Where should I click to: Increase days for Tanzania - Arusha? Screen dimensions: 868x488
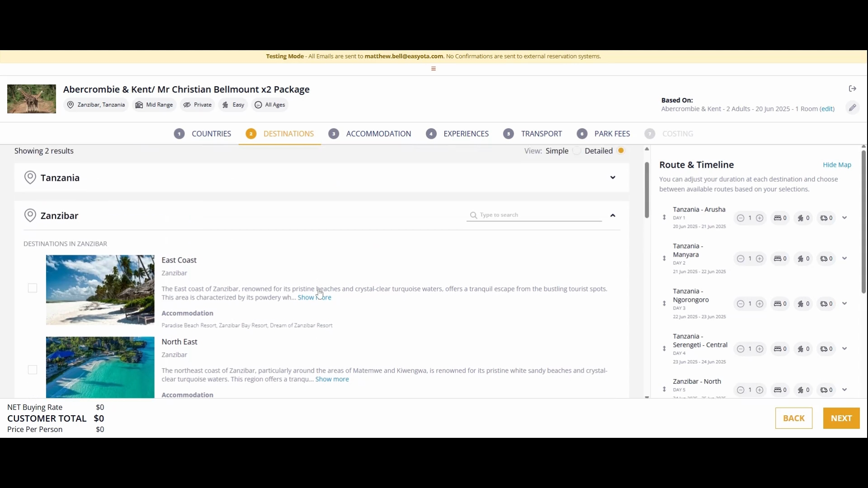click(760, 218)
